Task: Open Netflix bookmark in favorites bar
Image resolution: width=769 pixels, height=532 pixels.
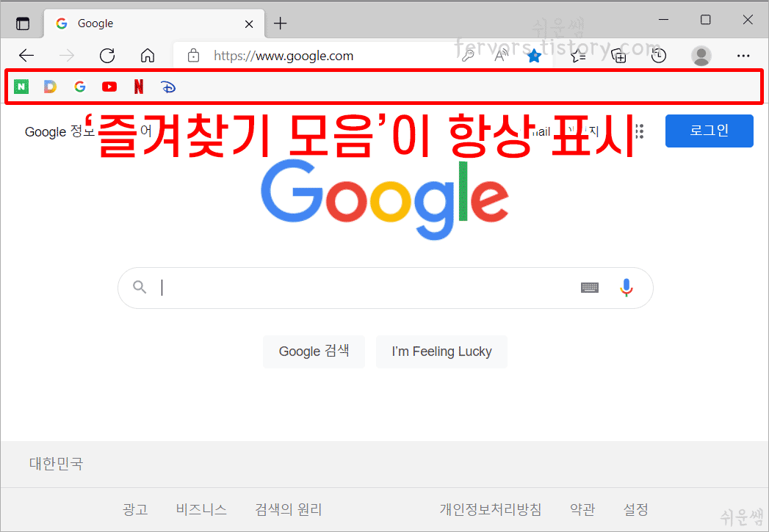Action: [139, 87]
